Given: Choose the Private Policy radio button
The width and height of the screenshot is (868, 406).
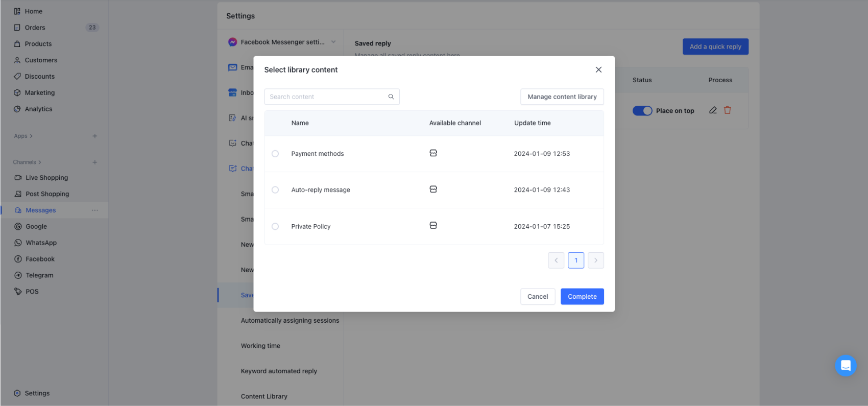Looking at the screenshot, I should pyautogui.click(x=275, y=226).
